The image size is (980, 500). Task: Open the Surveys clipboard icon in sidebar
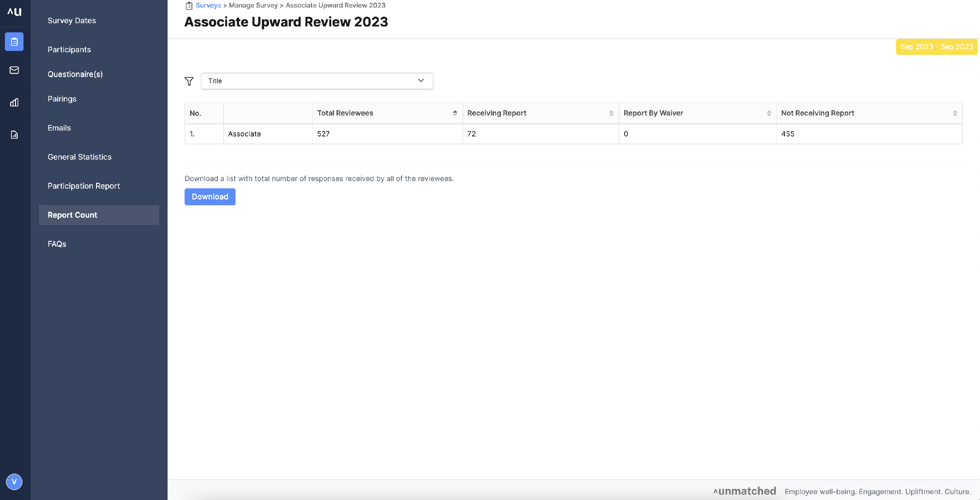coord(14,41)
